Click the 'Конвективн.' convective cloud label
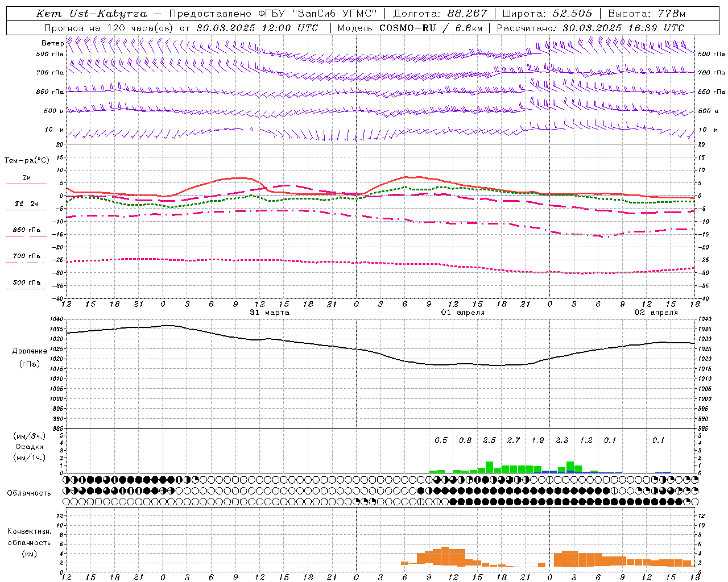The width and height of the screenshot is (728, 582). pyautogui.click(x=29, y=531)
